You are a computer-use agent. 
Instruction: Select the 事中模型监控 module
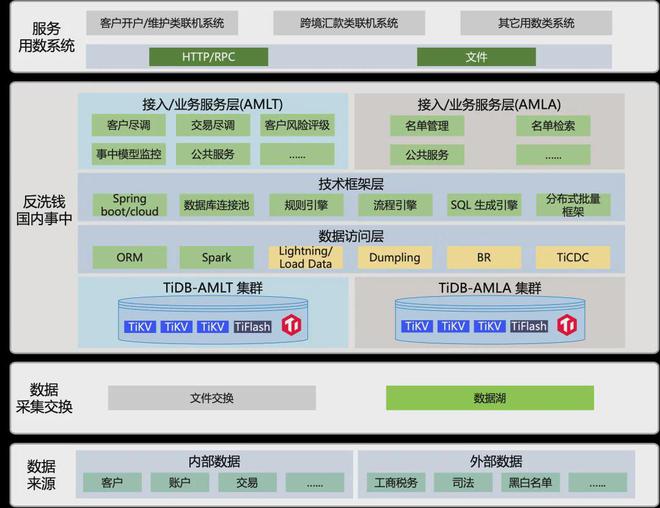coord(129,154)
